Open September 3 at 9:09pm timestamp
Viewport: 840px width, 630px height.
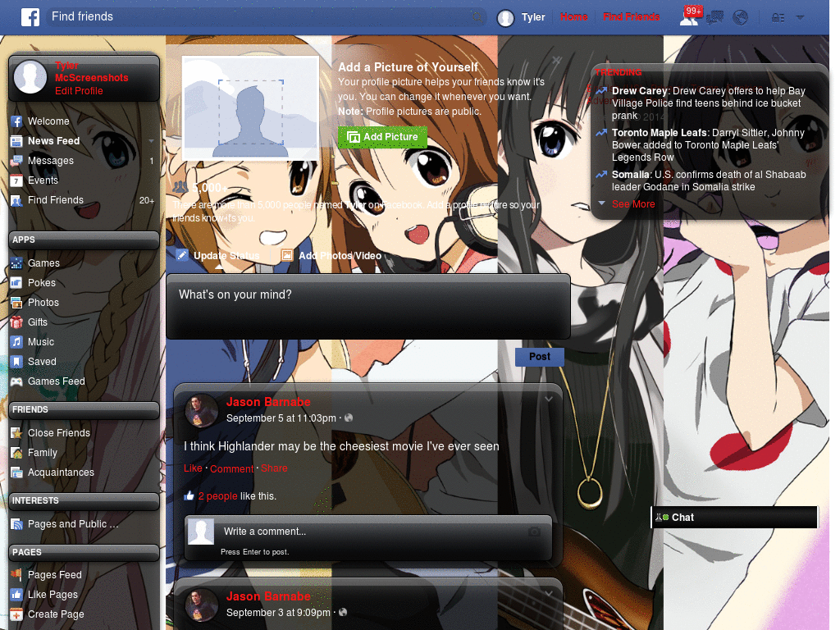point(278,612)
